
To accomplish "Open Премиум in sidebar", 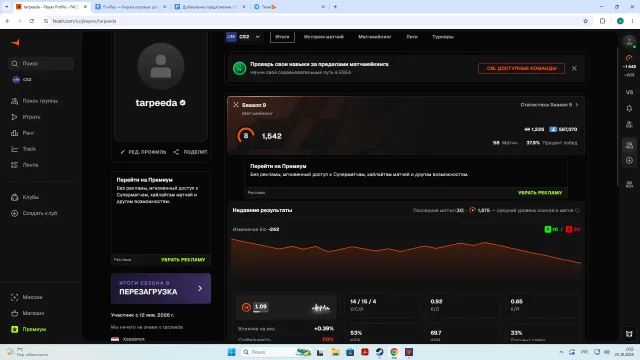I will (29, 329).
